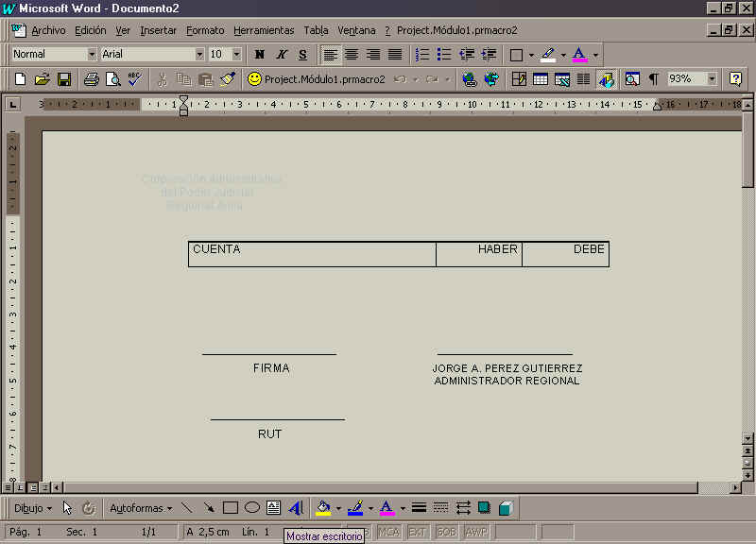
Task: Open the Arial font name dropdown
Action: tap(199, 55)
